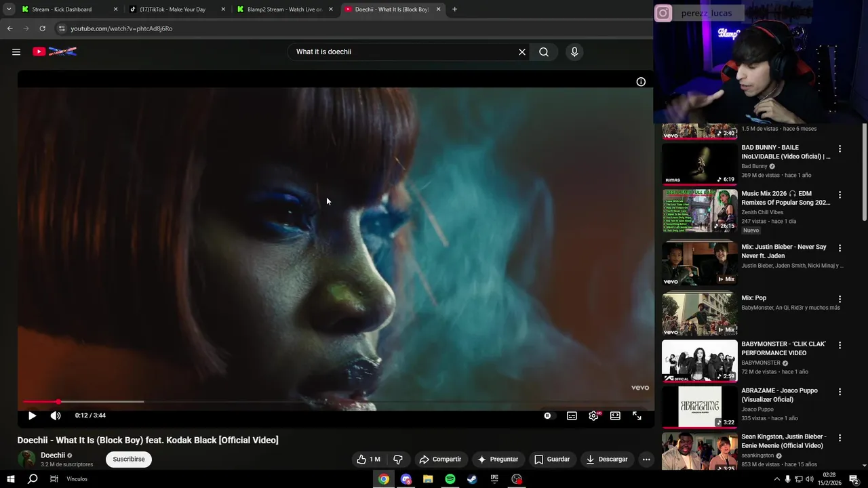Image resolution: width=868 pixels, height=488 pixels.
Task: Close the Doechii YouTube tab
Action: 438,9
